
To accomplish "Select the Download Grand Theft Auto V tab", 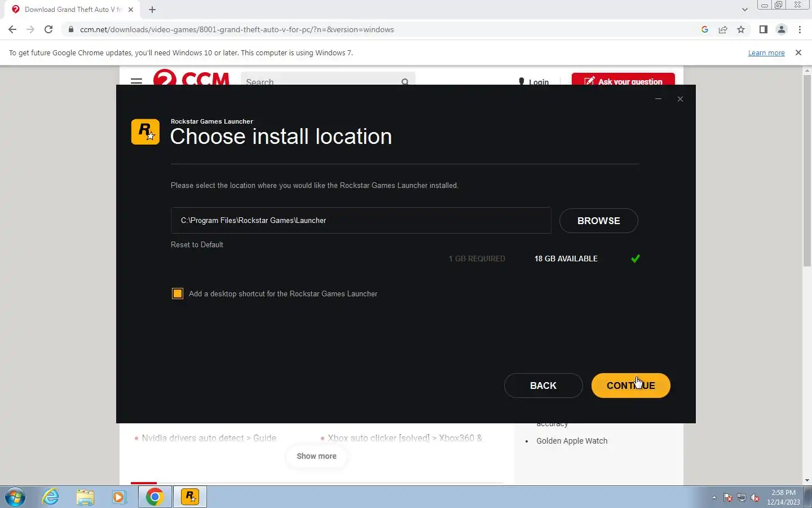I will tap(72, 10).
